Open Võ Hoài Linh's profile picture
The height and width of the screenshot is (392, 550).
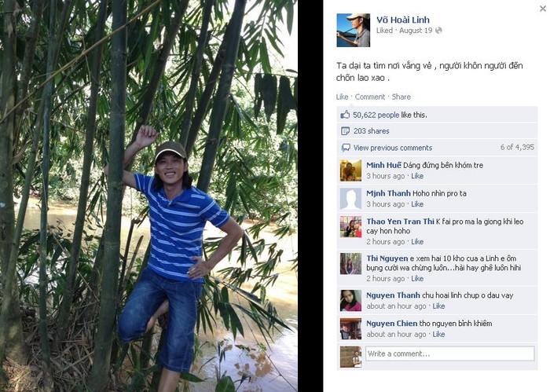pyautogui.click(x=354, y=31)
